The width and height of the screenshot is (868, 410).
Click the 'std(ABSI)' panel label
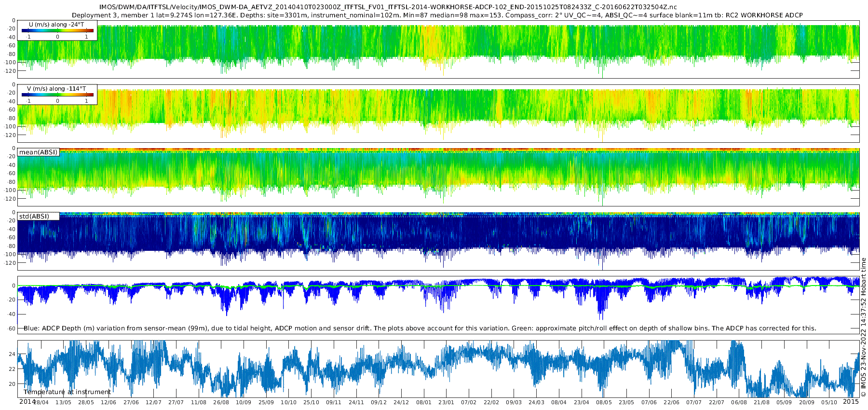(x=34, y=216)
